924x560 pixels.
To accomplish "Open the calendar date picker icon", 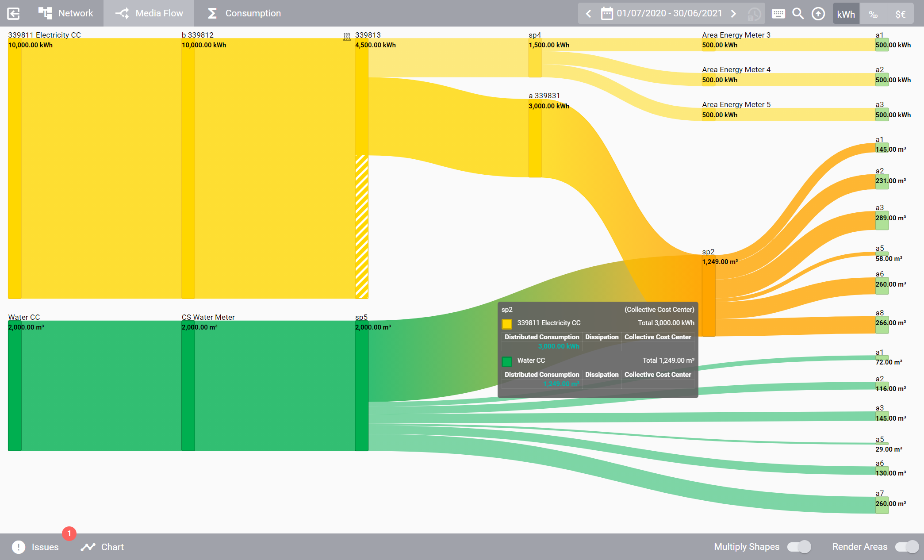I will (607, 13).
